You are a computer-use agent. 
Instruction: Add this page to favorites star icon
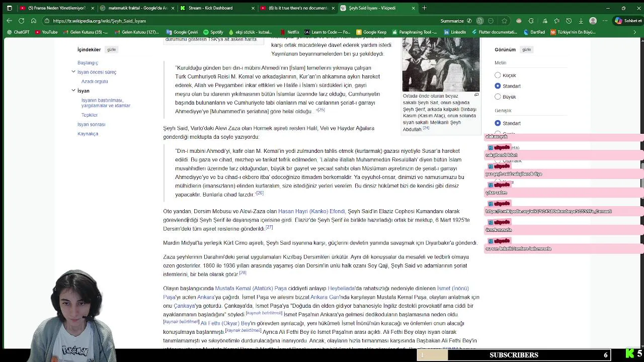504,21
